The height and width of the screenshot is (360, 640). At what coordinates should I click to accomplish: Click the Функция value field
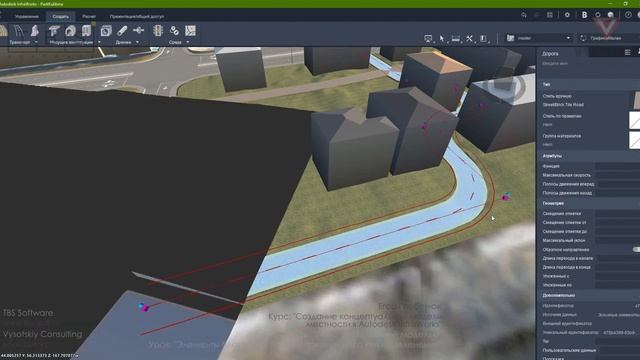pos(618,166)
